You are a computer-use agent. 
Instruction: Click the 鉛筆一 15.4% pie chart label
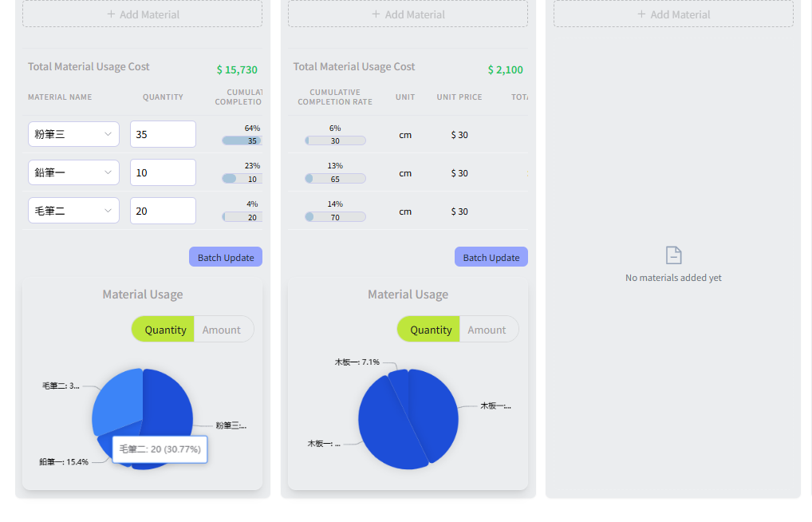(x=64, y=462)
